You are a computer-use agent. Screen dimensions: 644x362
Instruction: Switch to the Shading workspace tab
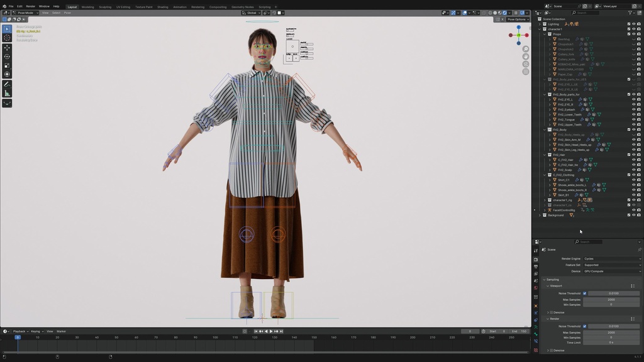tap(162, 7)
